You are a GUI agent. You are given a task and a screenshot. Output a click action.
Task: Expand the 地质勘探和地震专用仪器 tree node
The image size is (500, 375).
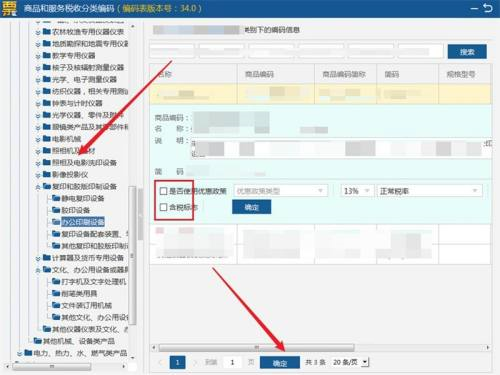[38, 44]
